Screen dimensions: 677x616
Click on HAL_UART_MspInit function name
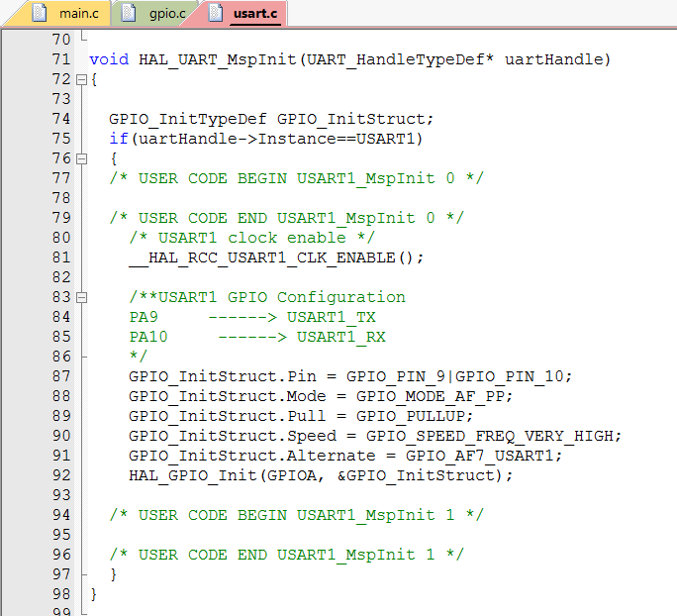point(217,59)
